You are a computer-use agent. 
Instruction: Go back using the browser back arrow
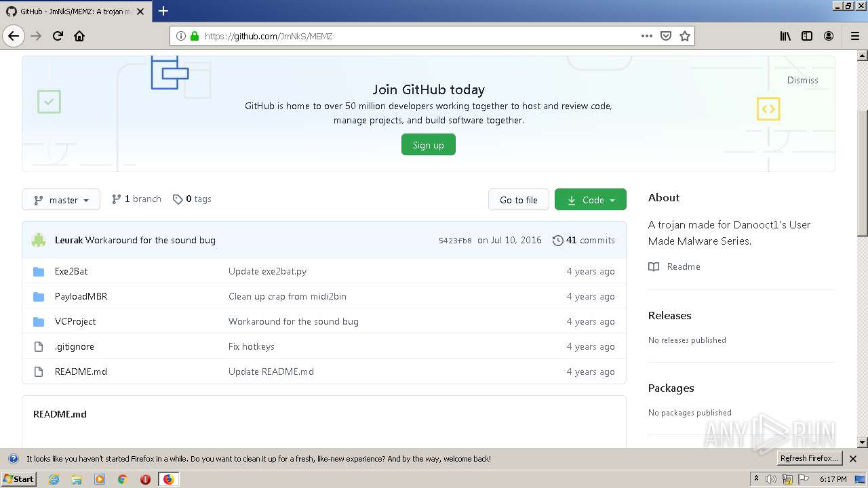[14, 36]
